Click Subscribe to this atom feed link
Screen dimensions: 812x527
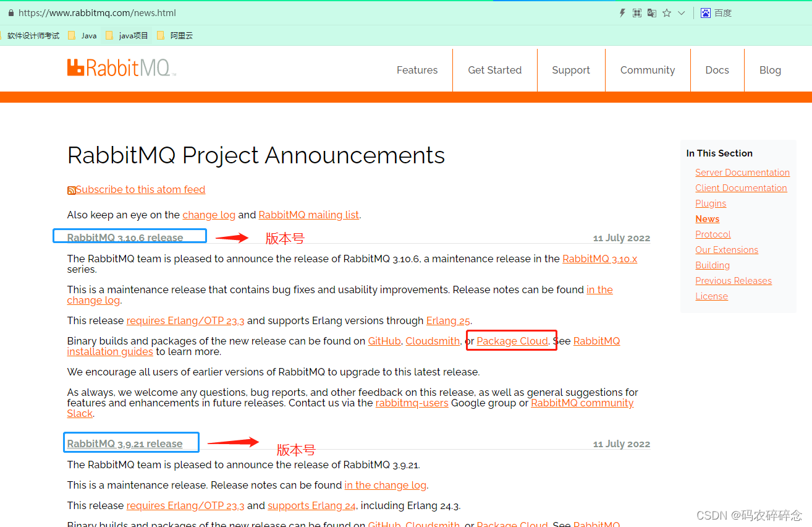point(140,190)
